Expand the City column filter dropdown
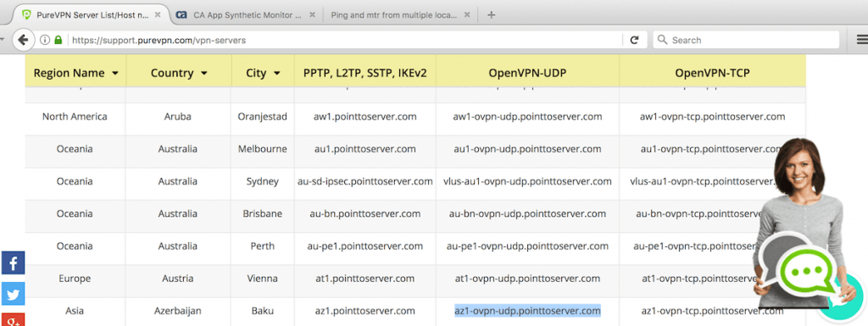 tap(277, 73)
